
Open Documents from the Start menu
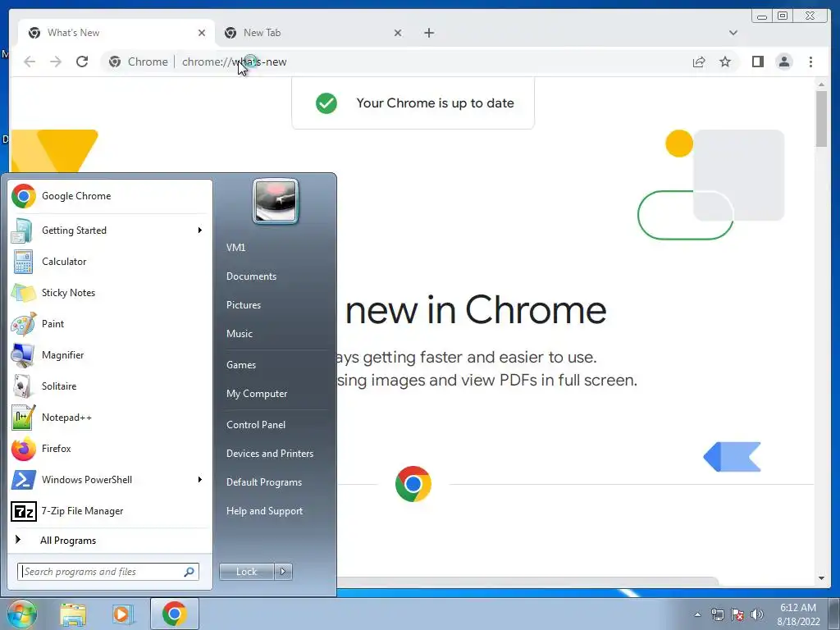pyautogui.click(x=251, y=276)
